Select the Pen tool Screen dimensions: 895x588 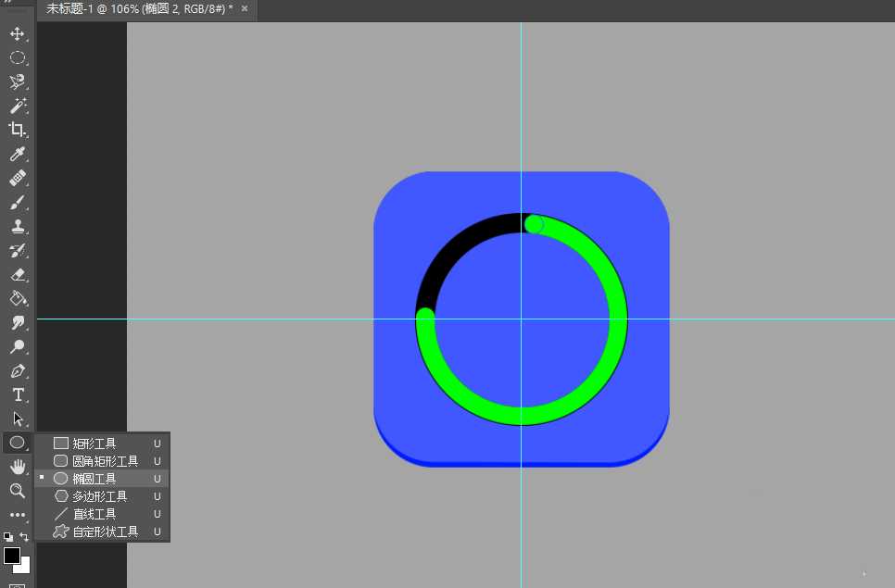click(17, 370)
